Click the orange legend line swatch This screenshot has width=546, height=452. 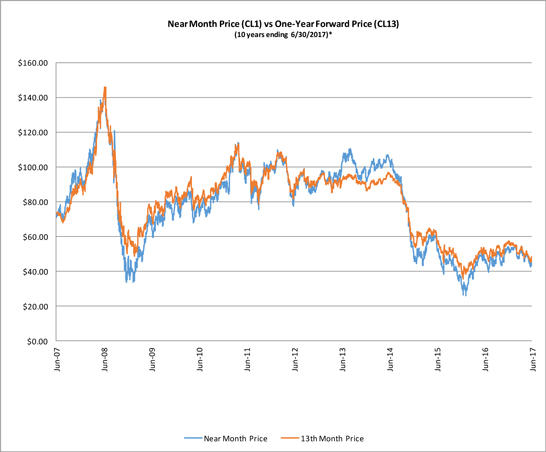point(290,439)
